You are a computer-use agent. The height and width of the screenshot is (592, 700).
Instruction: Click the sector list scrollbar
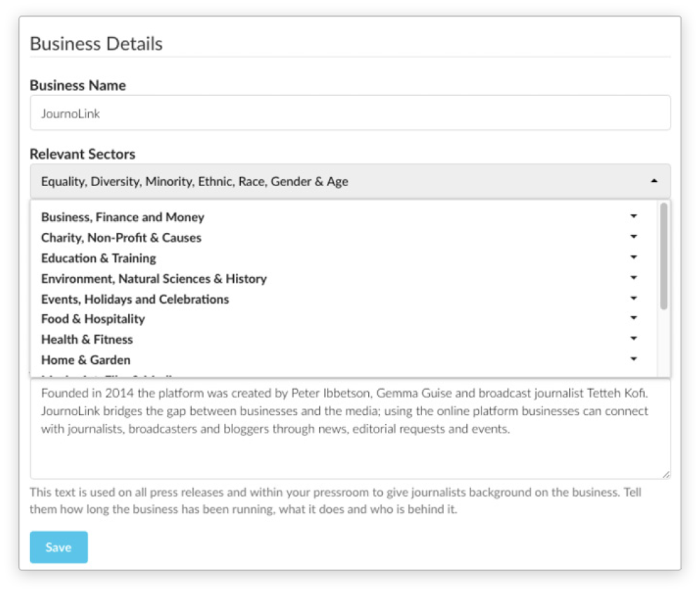pos(664,256)
